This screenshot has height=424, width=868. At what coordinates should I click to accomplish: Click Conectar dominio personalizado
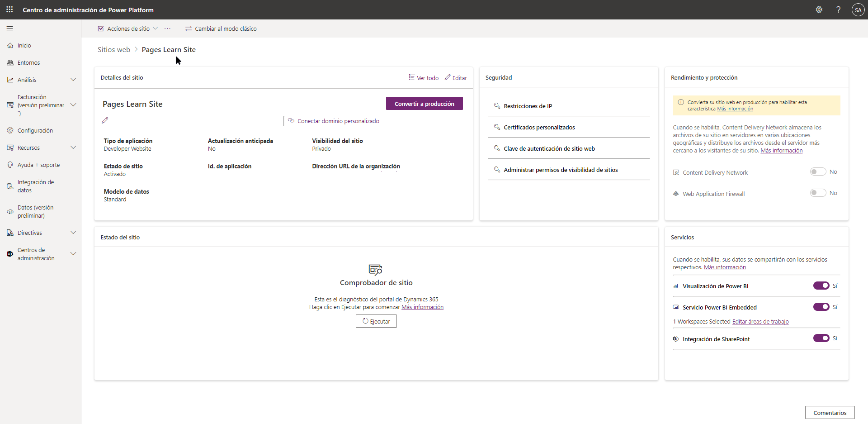tap(338, 121)
